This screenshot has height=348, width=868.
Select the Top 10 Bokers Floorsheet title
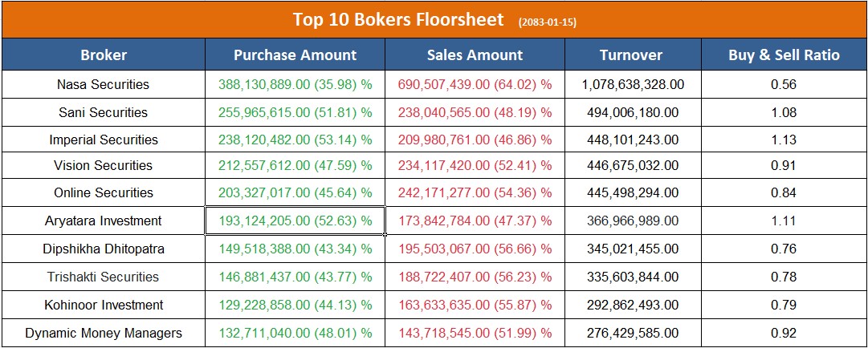[x=398, y=20]
